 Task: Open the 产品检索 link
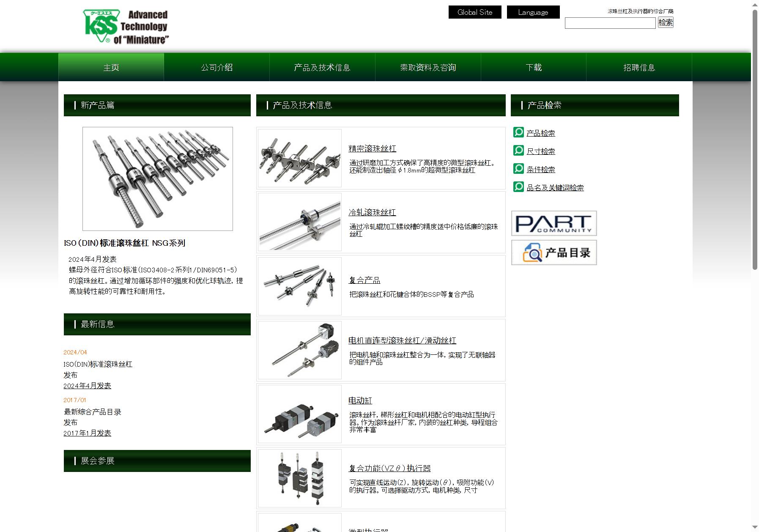click(x=541, y=133)
